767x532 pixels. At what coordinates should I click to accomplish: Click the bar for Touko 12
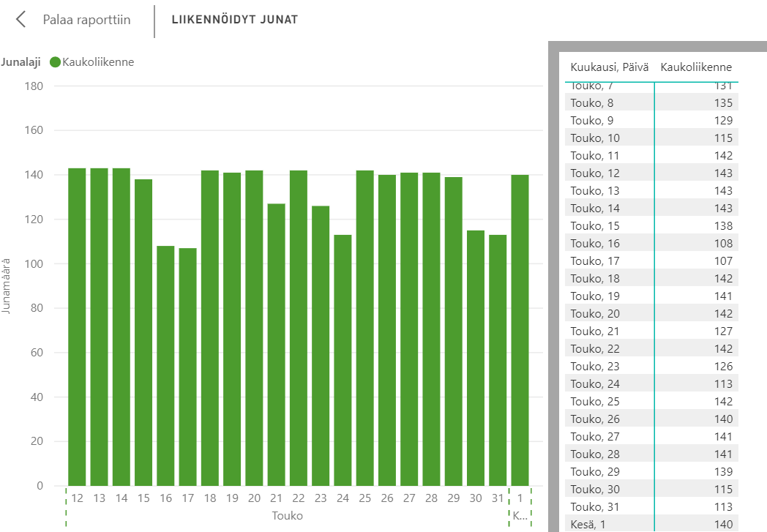[77, 326]
